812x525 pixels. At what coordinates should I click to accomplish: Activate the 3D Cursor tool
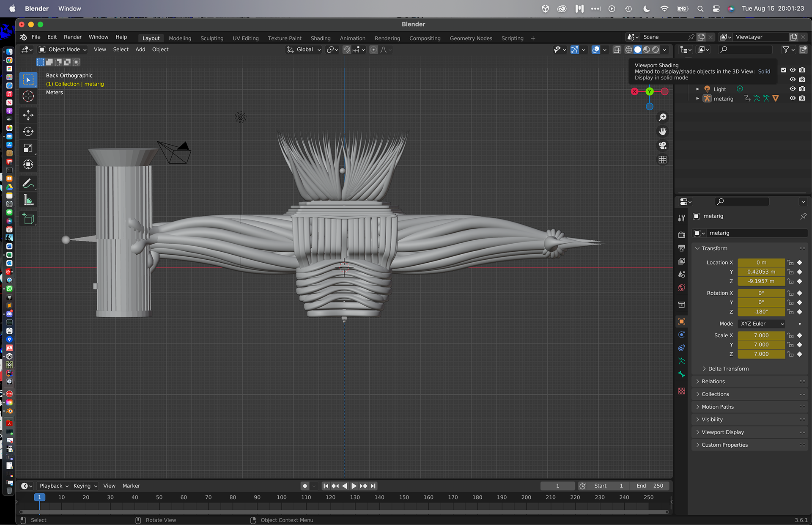click(28, 96)
